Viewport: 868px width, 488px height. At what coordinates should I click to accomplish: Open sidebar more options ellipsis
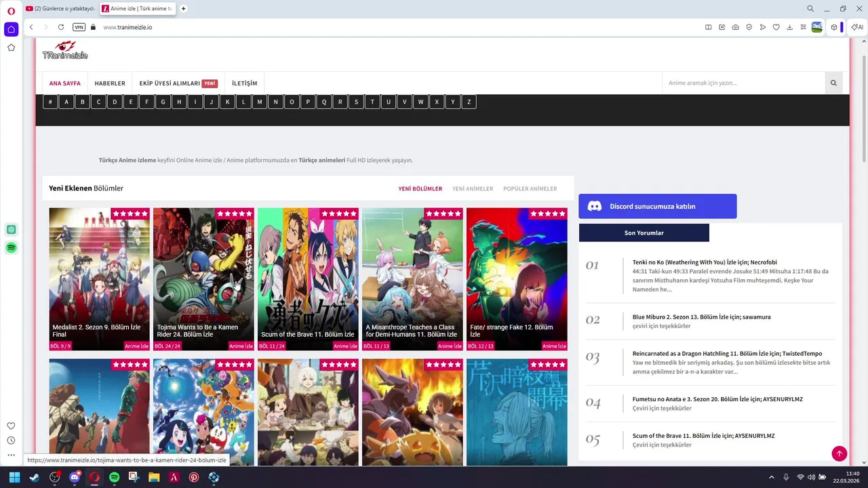coord(11,455)
